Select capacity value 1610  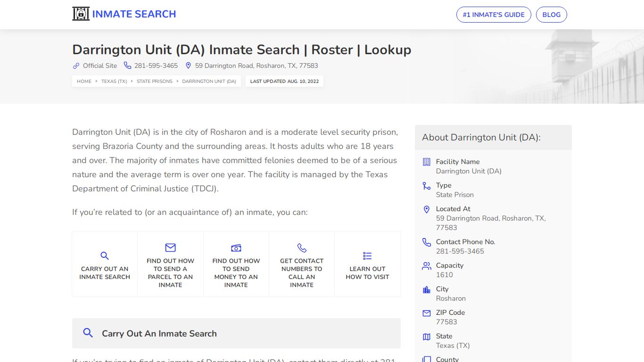point(445,275)
